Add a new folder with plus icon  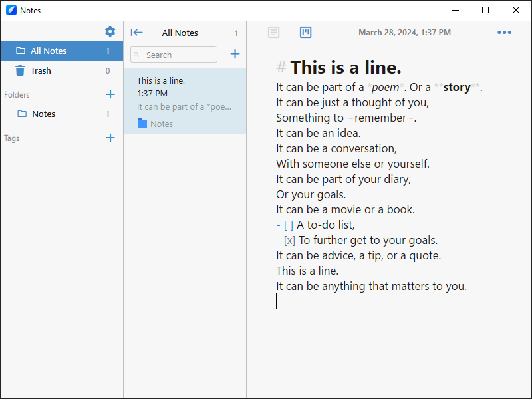[x=110, y=94]
